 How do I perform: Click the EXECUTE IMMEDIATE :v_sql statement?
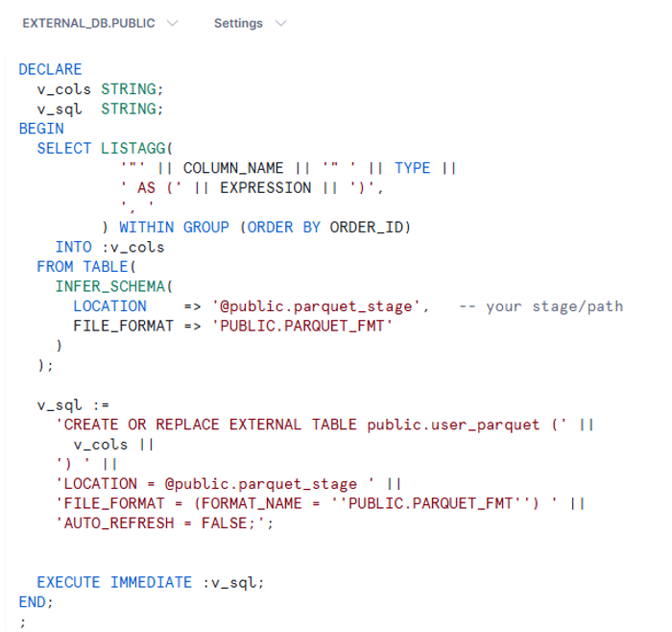point(150,582)
